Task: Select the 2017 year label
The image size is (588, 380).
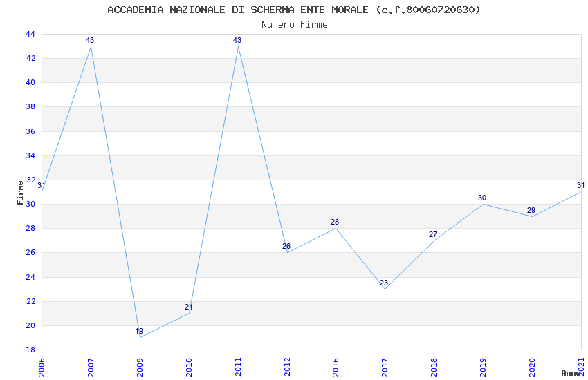Action: (x=385, y=368)
